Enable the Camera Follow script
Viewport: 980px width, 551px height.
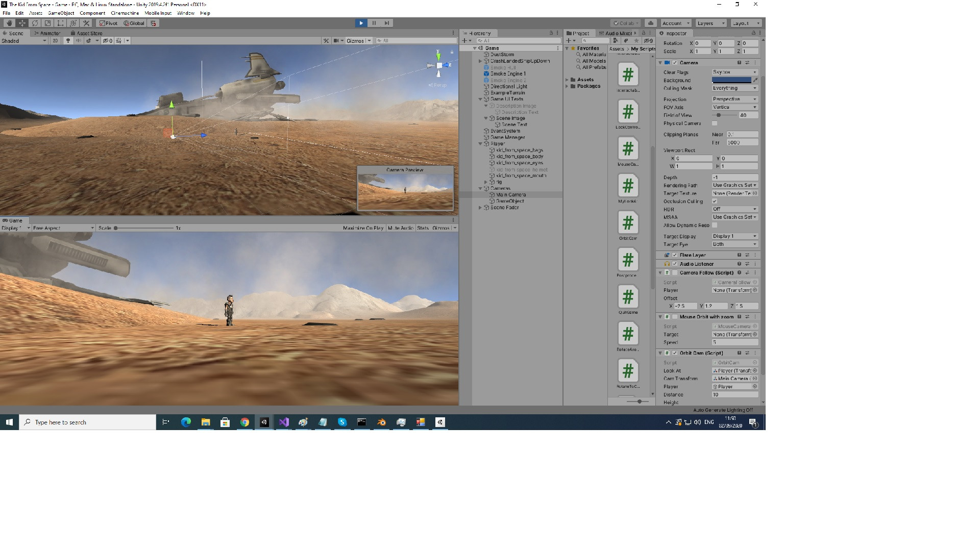click(675, 273)
